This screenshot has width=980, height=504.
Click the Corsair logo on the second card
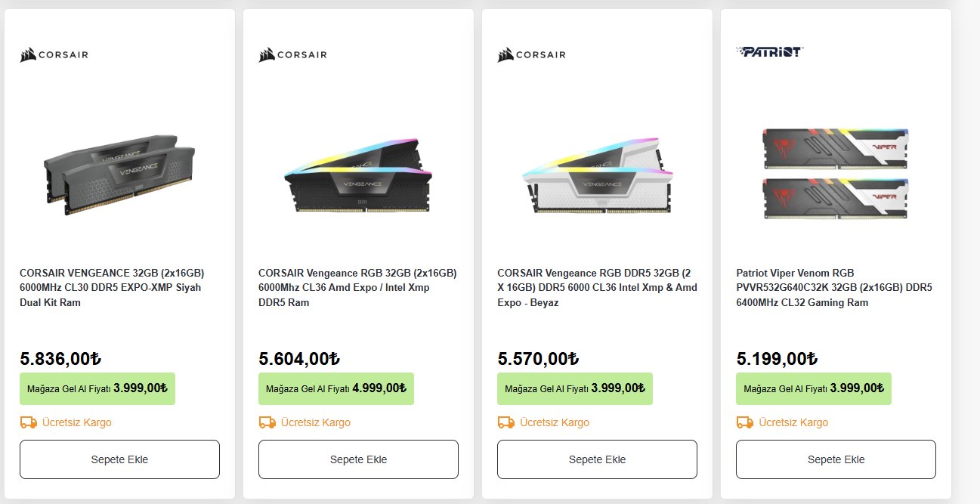[293, 54]
